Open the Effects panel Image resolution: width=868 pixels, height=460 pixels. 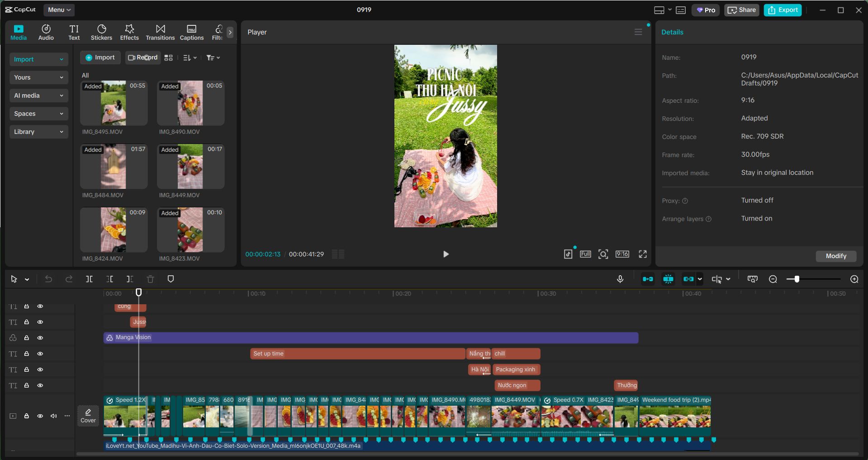[129, 33]
